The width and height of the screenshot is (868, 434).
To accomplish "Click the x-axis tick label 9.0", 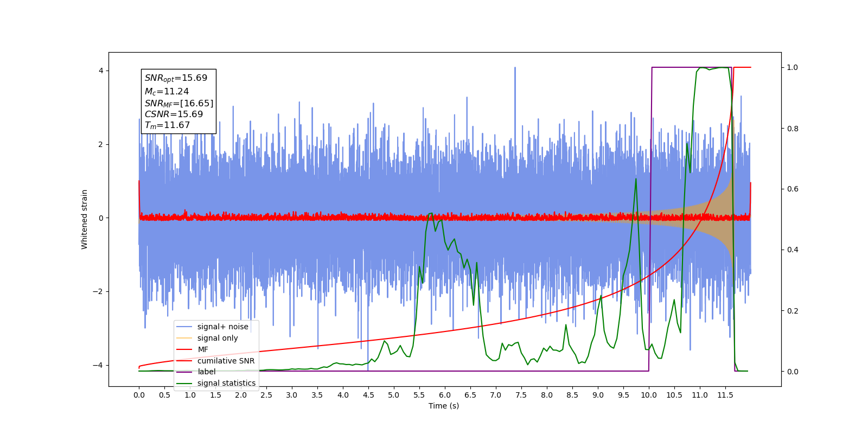I will 598,395.
